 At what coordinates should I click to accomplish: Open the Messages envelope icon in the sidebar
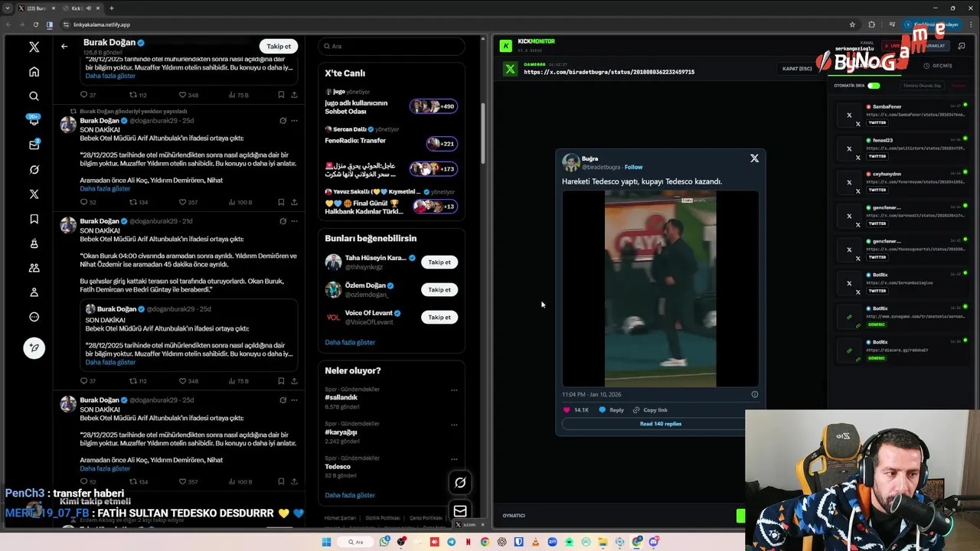pyautogui.click(x=34, y=145)
